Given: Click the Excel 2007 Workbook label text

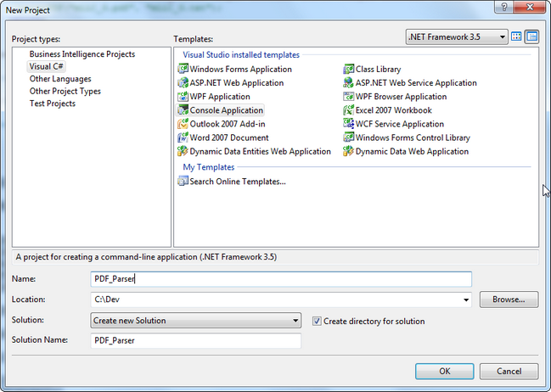Looking at the screenshot, I should tap(394, 110).
